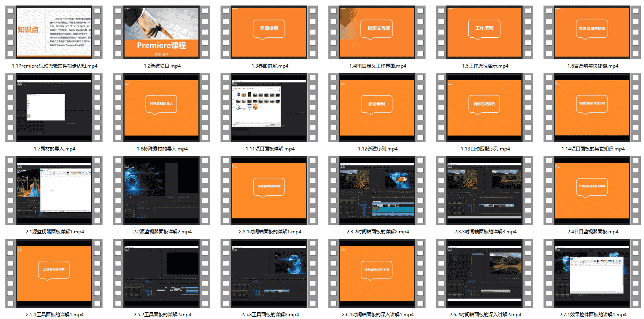
Task: Click the file name 2.5.1工具面板的详解1.mp4
Action: (x=55, y=315)
